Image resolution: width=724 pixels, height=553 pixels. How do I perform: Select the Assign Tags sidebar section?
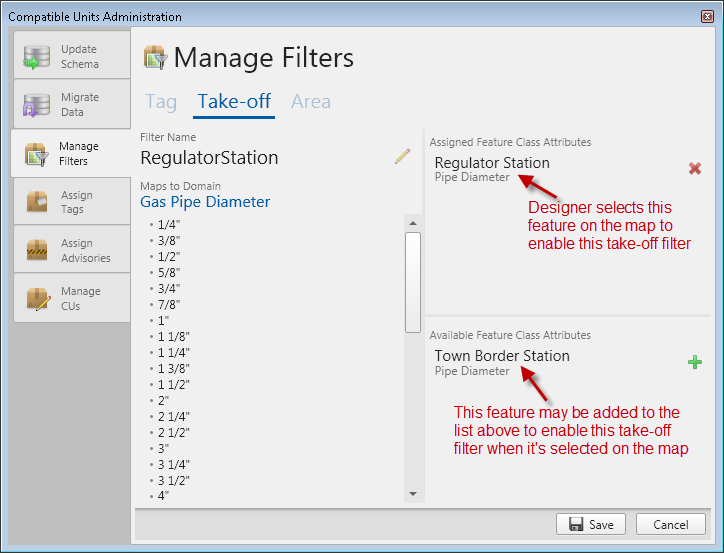(71, 202)
